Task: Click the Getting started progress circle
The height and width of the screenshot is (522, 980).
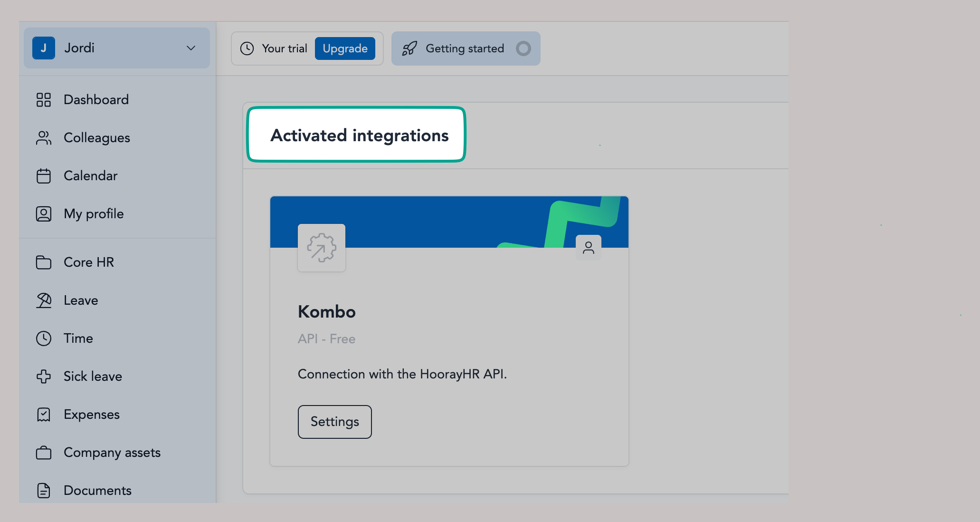Action: pyautogui.click(x=523, y=48)
